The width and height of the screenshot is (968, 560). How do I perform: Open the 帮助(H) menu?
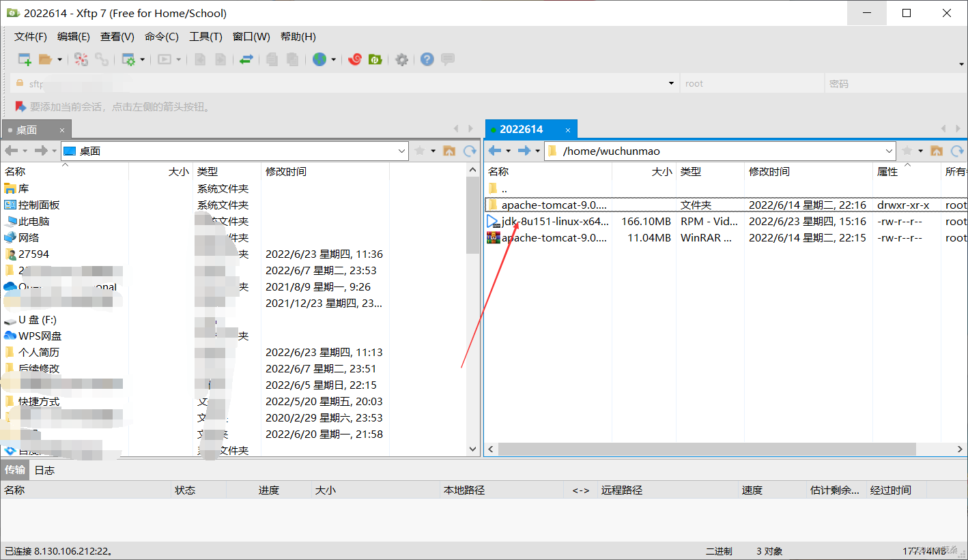click(x=298, y=37)
